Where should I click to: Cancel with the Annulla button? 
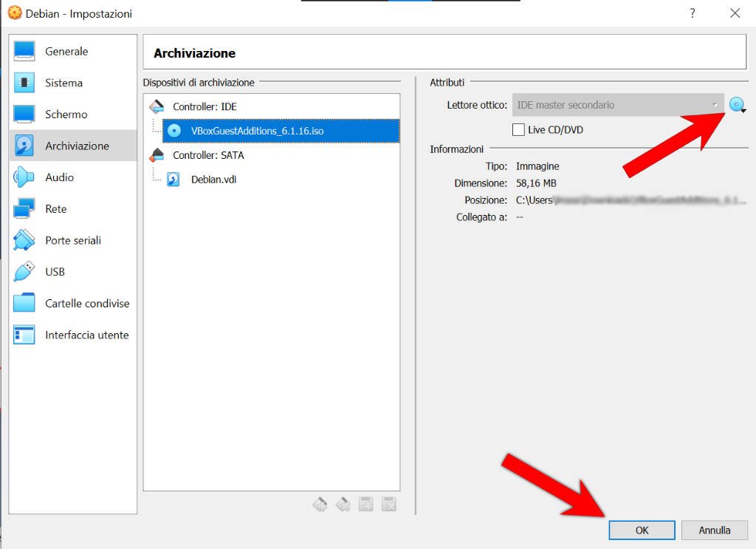(715, 531)
